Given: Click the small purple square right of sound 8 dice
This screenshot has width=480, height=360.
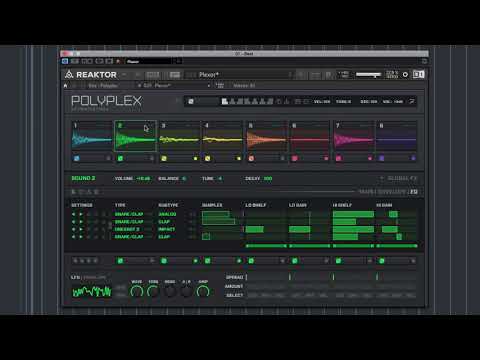Looking at the screenshot, I should coord(413,159).
